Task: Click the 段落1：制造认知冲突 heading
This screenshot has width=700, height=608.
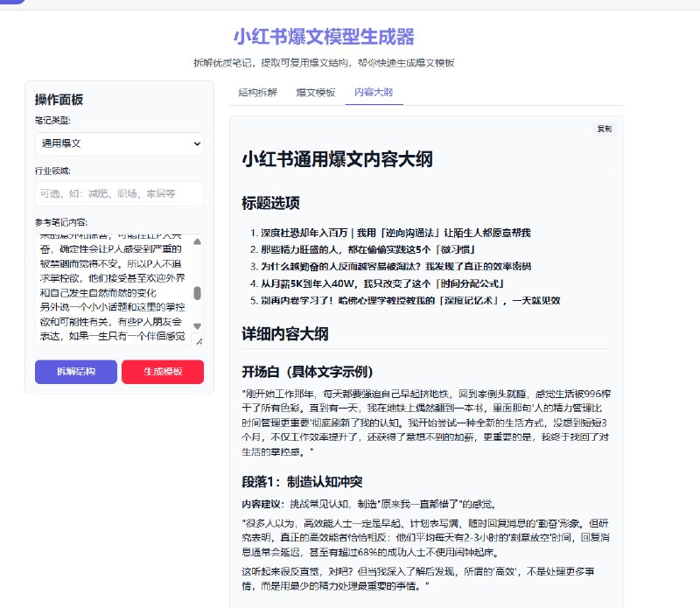Action: [302, 482]
